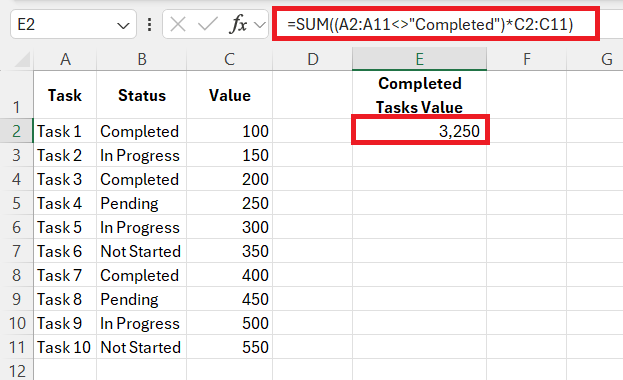Viewport: 623px width, 380px height.
Task: Click the 'Task 6' cell
Action: coord(65,251)
